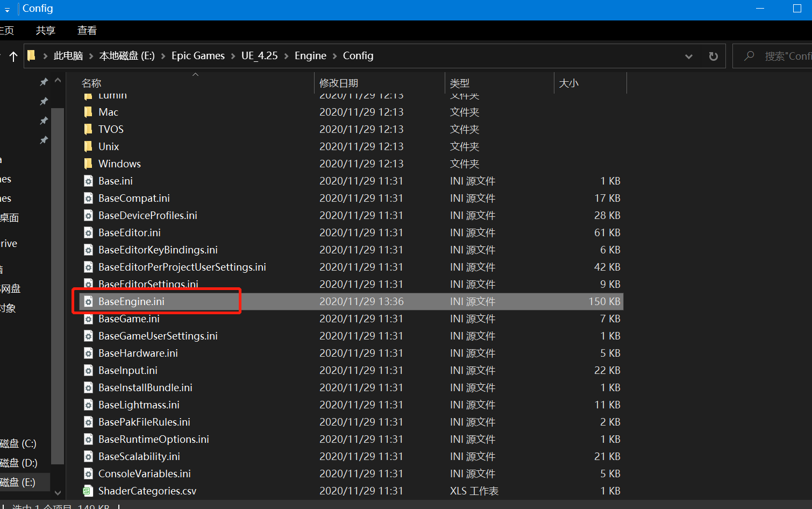Click the BaseGameUserSettings.ini file icon
Image resolution: width=812 pixels, height=509 pixels.
point(89,336)
